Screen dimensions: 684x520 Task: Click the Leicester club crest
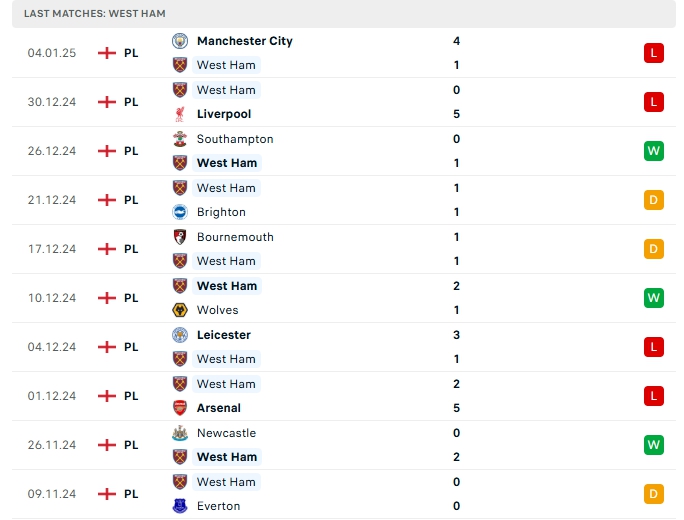pos(180,335)
